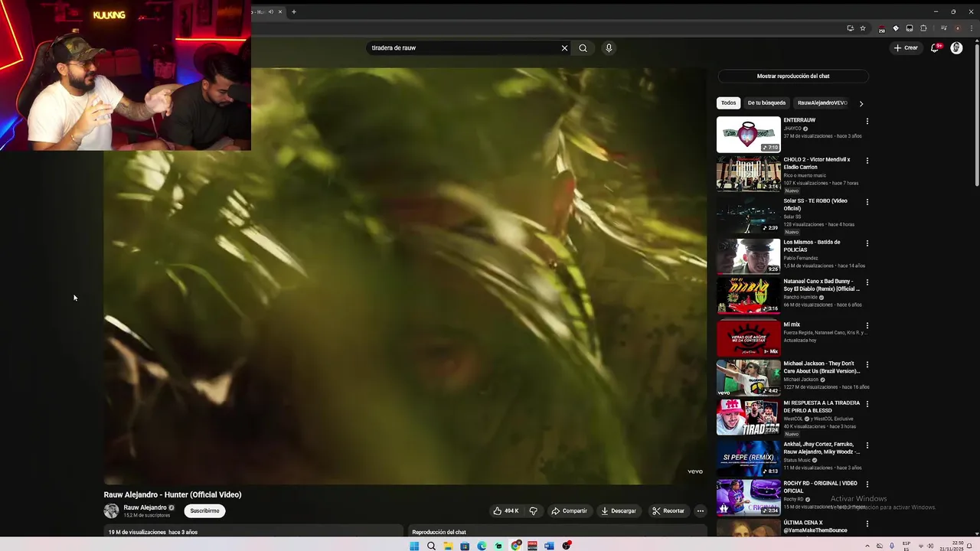Select the Todos filter chip
980x551 pixels.
(728, 103)
